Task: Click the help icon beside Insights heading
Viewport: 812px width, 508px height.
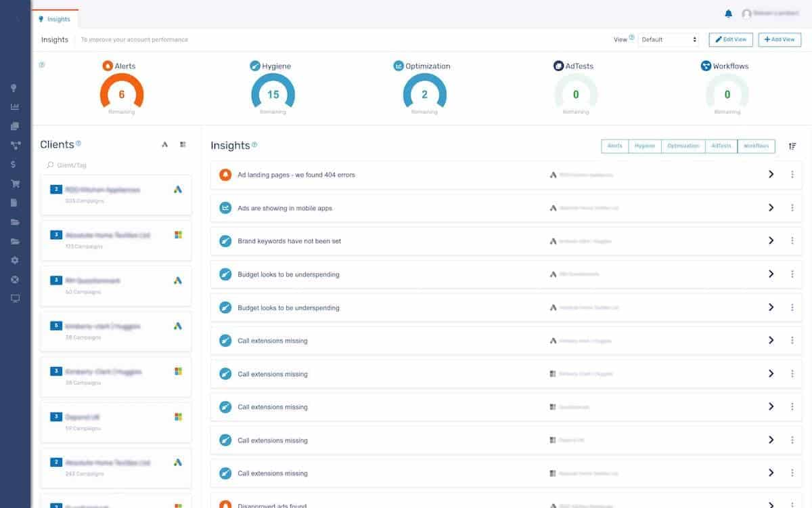Action: 254,144
